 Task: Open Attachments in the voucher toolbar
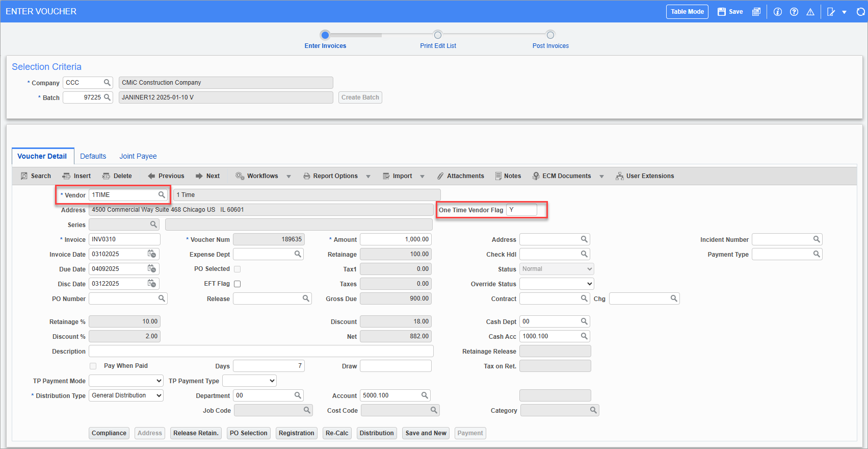[x=460, y=176]
